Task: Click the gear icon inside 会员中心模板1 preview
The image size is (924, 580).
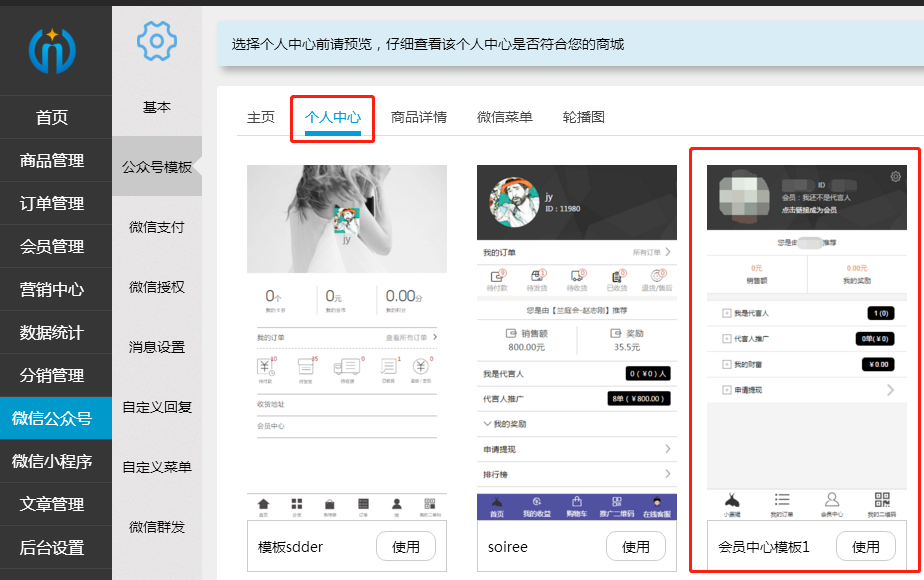Action: (895, 175)
